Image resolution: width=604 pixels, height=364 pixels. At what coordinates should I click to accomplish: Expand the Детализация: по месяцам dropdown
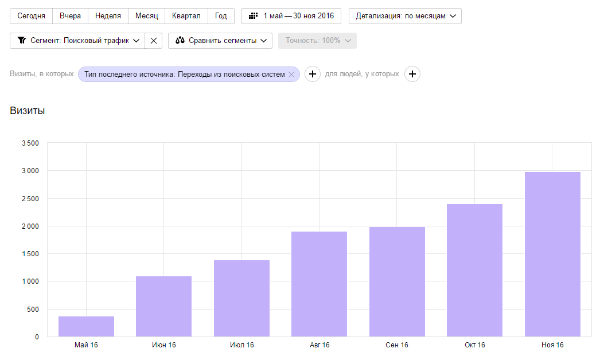tap(405, 16)
